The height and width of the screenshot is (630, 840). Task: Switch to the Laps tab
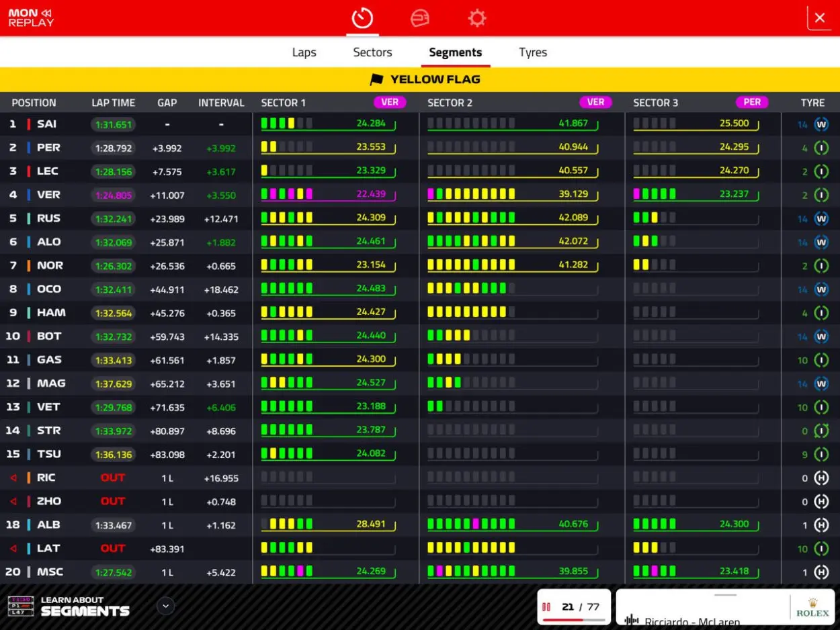304,52
